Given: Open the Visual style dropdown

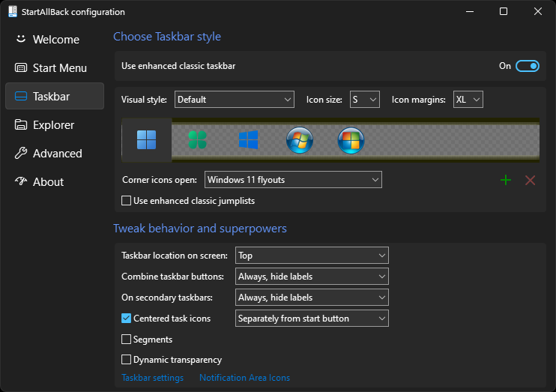Looking at the screenshot, I should click(x=235, y=100).
